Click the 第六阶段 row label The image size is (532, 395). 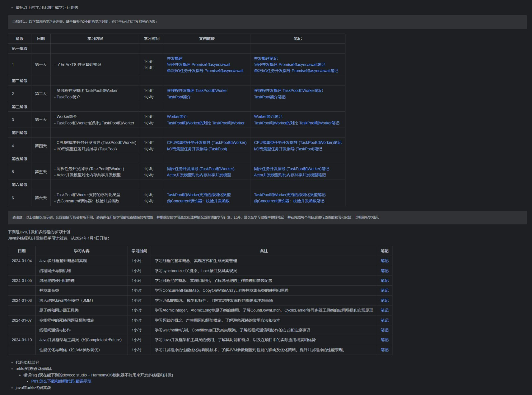click(x=20, y=185)
